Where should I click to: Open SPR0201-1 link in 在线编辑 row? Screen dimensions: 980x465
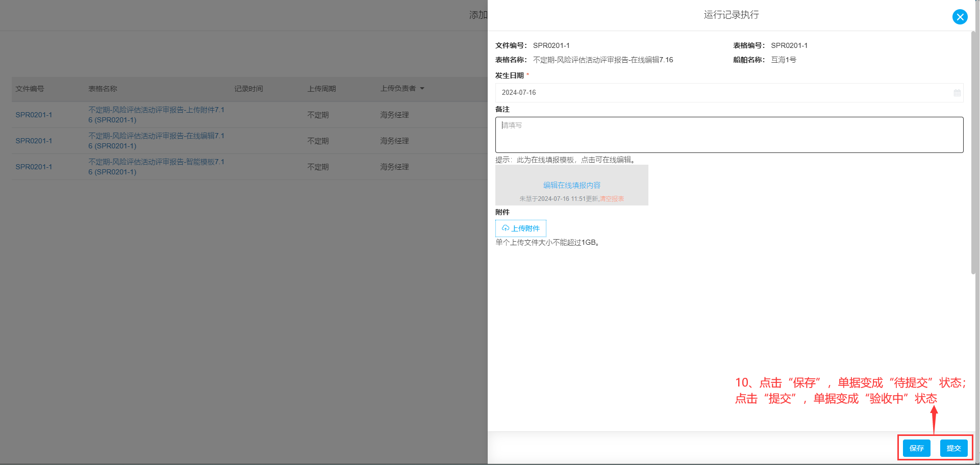click(34, 141)
